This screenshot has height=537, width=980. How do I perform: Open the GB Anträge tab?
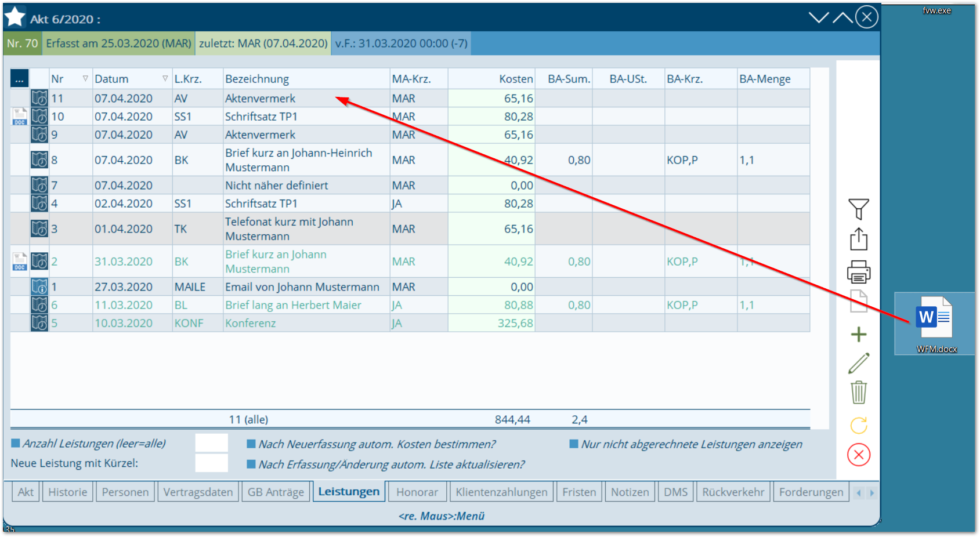pos(276,492)
